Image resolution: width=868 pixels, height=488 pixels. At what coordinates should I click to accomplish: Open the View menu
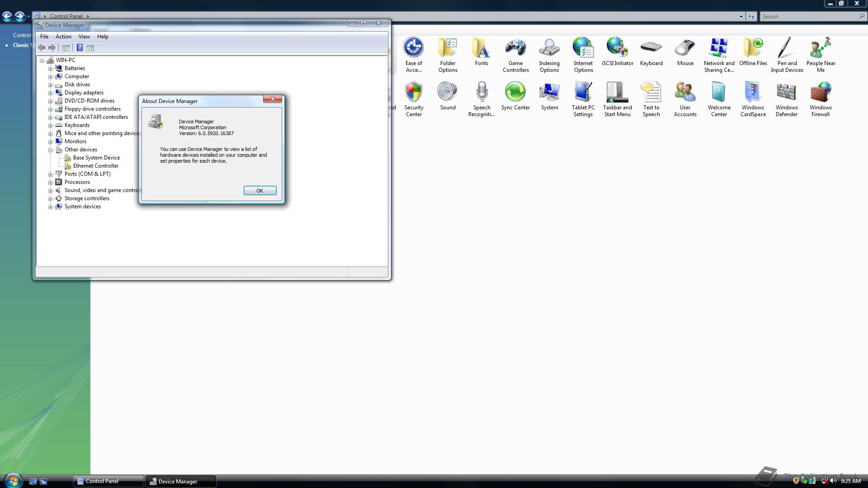[x=84, y=37]
